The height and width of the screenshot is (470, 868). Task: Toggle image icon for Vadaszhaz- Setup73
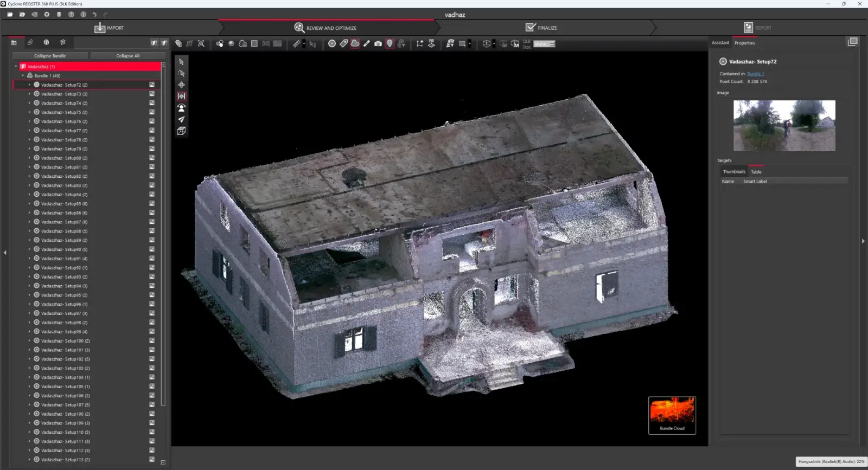click(x=152, y=94)
